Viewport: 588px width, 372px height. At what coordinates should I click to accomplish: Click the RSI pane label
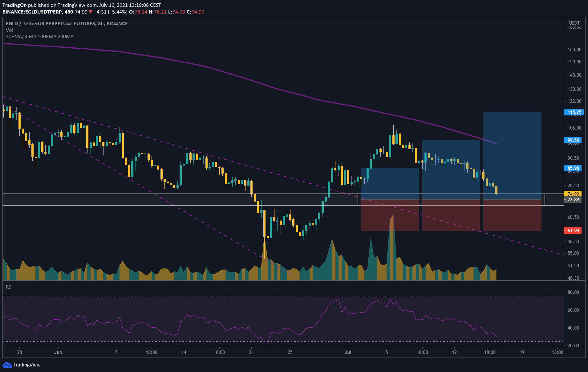[x=9, y=287]
